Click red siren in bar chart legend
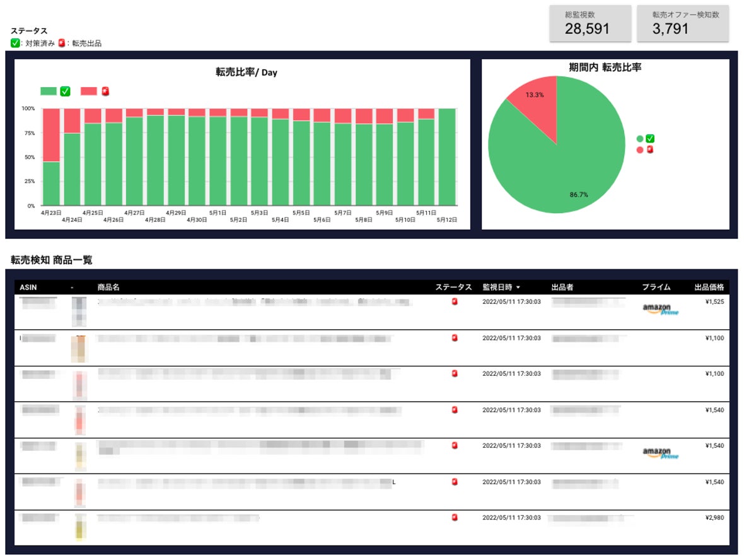744x560 pixels. [x=105, y=91]
